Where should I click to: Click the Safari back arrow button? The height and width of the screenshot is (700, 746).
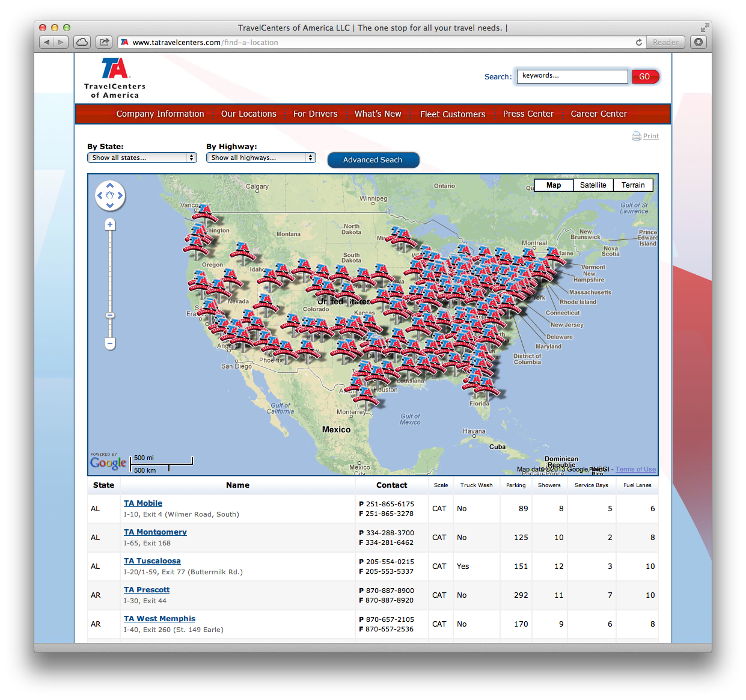47,42
